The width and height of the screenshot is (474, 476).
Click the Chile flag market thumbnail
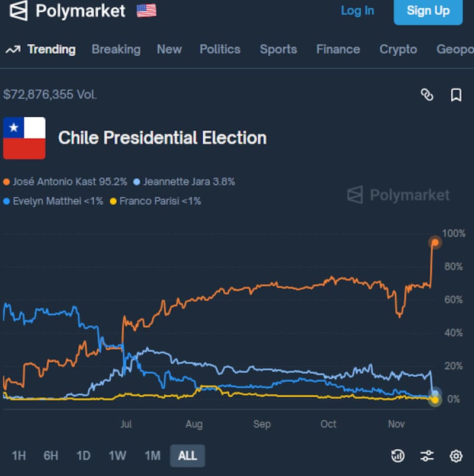(x=24, y=138)
